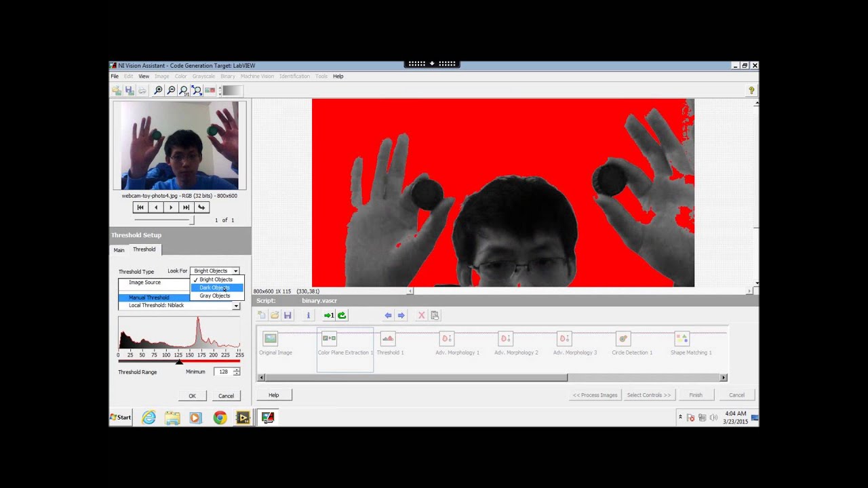Open the Look For combo box
The image size is (868, 488).
click(214, 271)
